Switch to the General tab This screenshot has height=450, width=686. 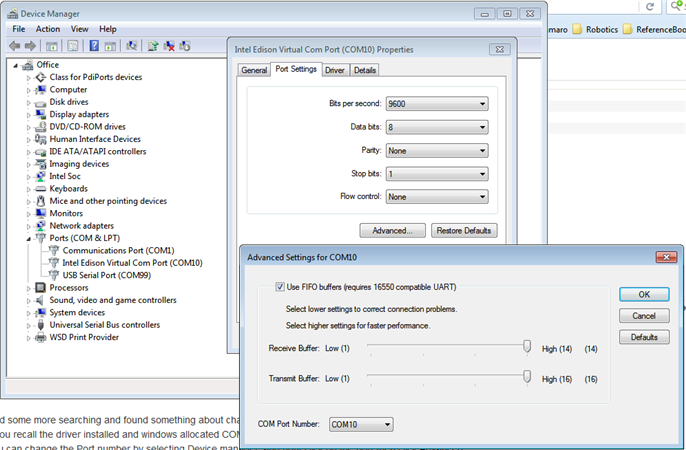click(254, 70)
